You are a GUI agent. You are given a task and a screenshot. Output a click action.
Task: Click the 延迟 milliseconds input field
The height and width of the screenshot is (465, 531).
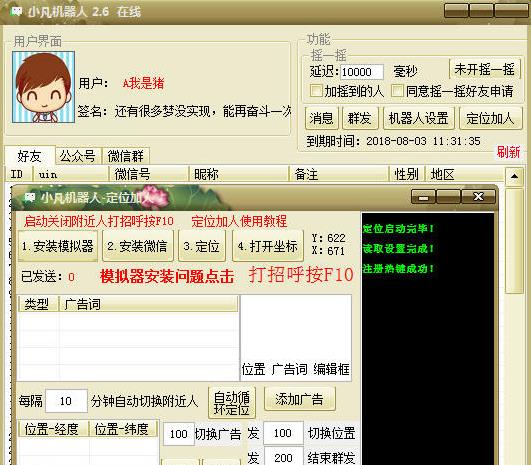362,72
